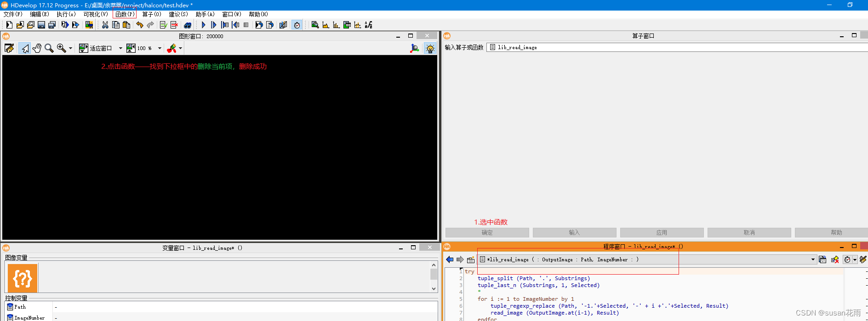Open the 编辑(E) menu
This screenshot has width=868, height=321.
[x=40, y=14]
